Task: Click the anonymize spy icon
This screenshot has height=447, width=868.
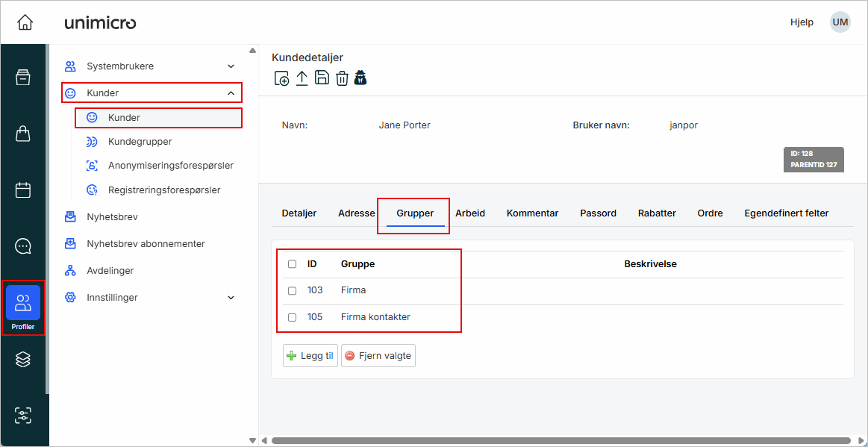Action: tap(361, 78)
